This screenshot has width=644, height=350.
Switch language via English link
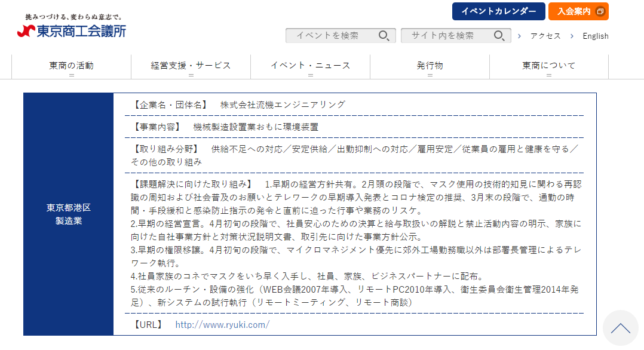point(596,36)
